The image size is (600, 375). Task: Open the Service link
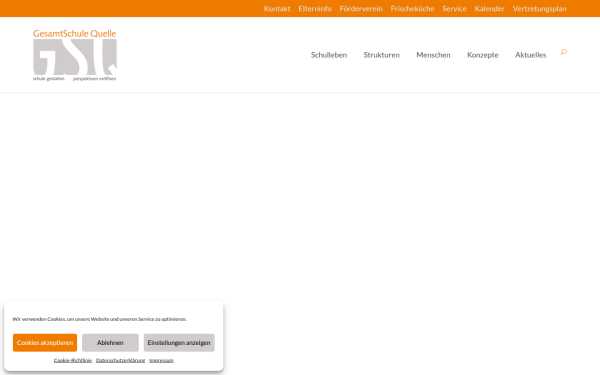[x=454, y=8]
